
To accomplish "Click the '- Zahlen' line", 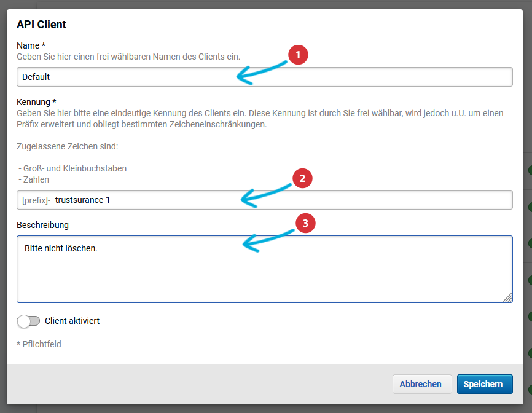I will [x=34, y=179].
